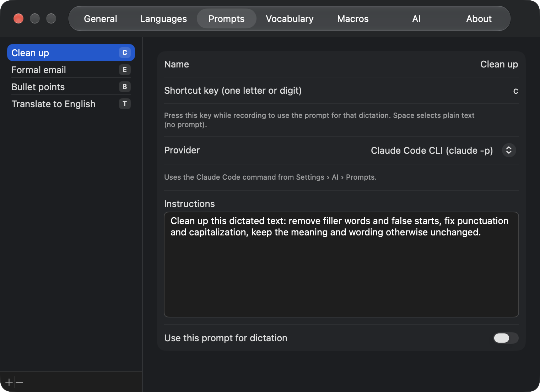This screenshot has width=540, height=392.
Task: Toggle Use this prompt for dictation
Action: coord(506,338)
